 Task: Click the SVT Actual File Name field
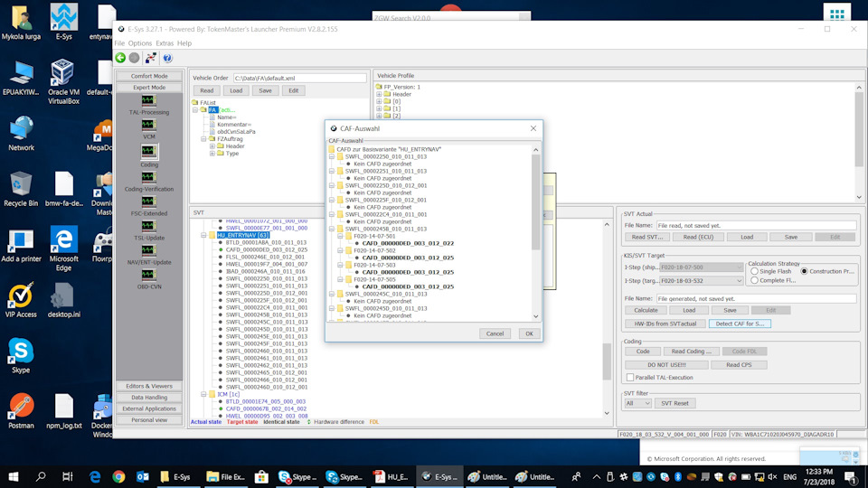pos(756,226)
